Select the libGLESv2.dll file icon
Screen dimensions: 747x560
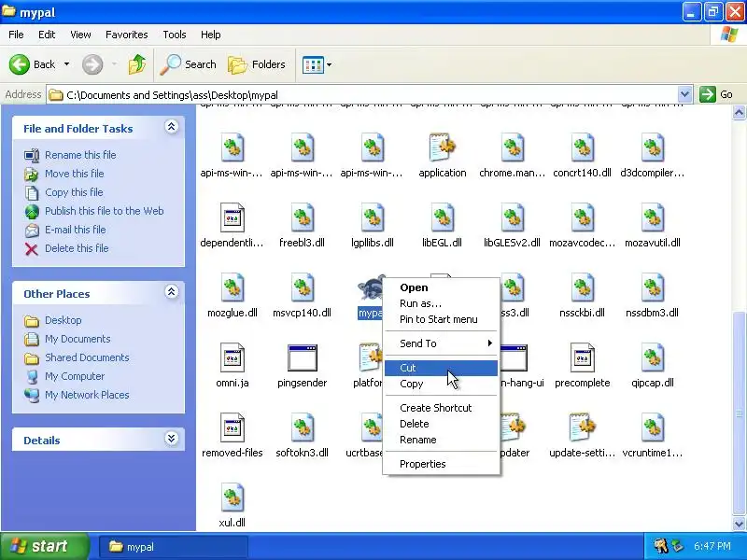[512, 218]
